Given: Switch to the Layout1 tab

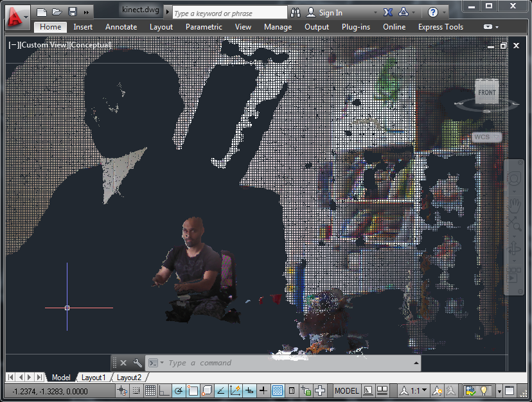Looking at the screenshot, I should pos(94,378).
